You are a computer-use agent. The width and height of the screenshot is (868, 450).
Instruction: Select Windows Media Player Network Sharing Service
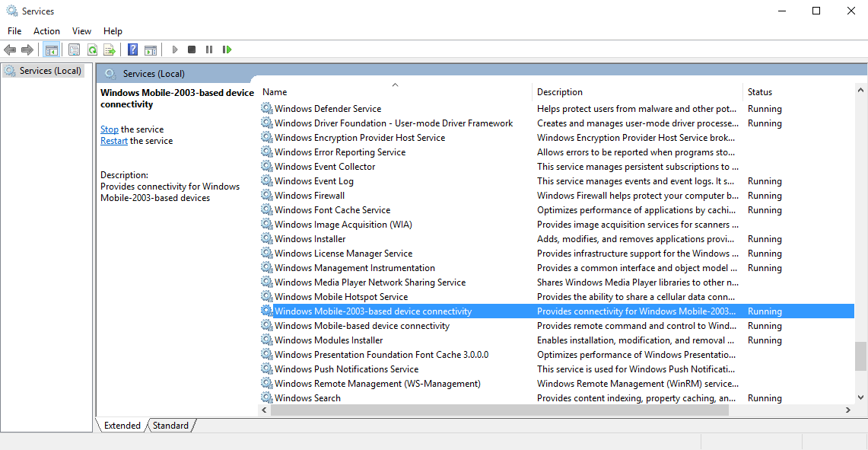point(557,282)
